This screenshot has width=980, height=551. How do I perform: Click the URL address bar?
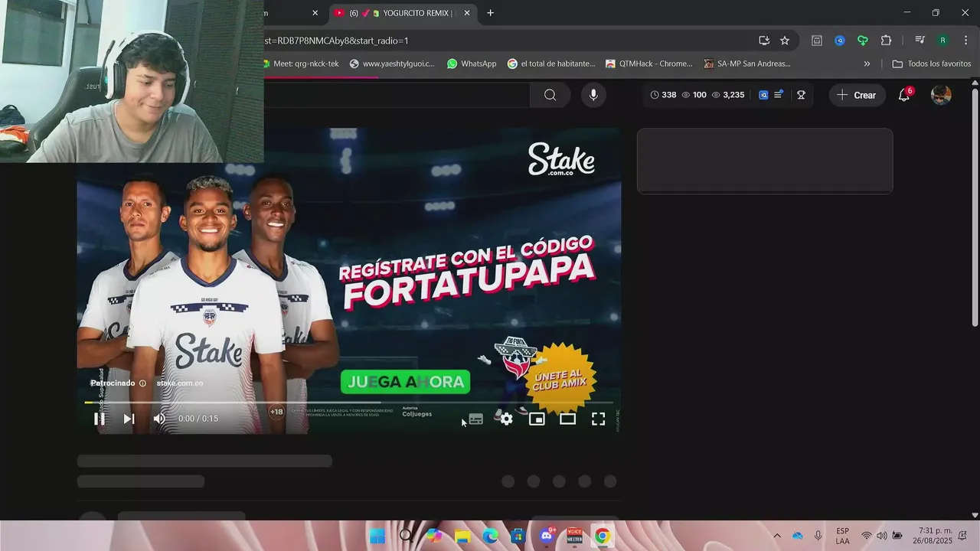coord(505,41)
